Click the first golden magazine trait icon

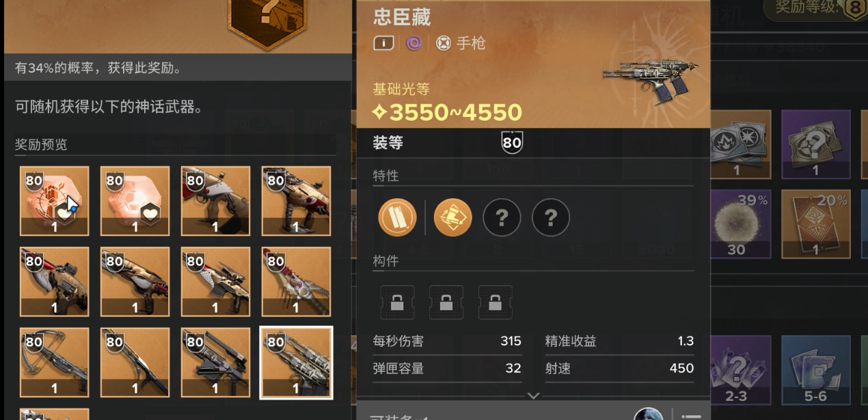397,218
